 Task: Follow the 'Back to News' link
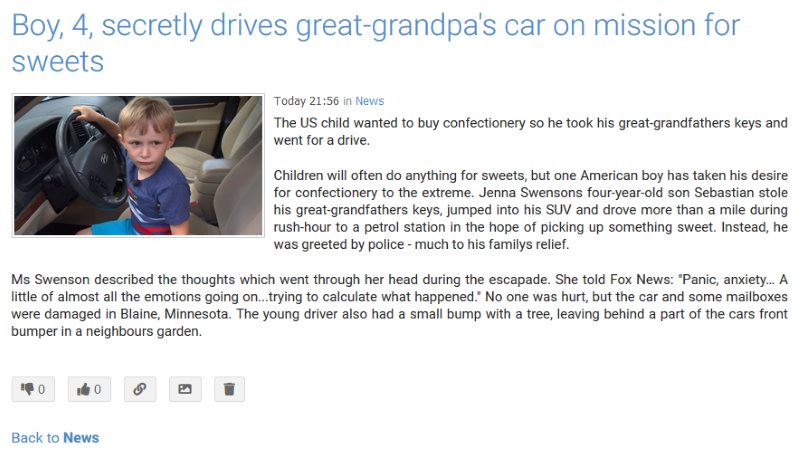[55, 438]
